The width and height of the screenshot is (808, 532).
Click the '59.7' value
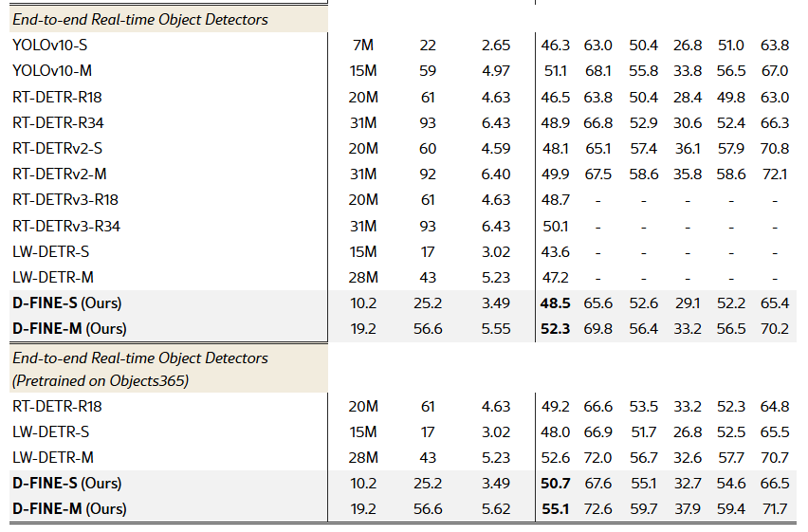tap(643, 509)
